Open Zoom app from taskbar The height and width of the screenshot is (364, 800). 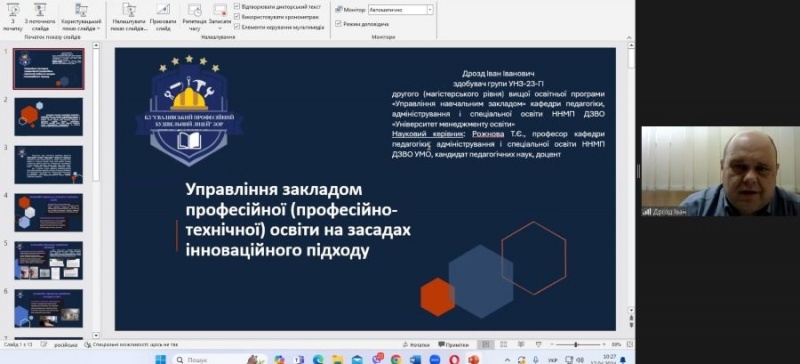pyautogui.click(x=435, y=359)
